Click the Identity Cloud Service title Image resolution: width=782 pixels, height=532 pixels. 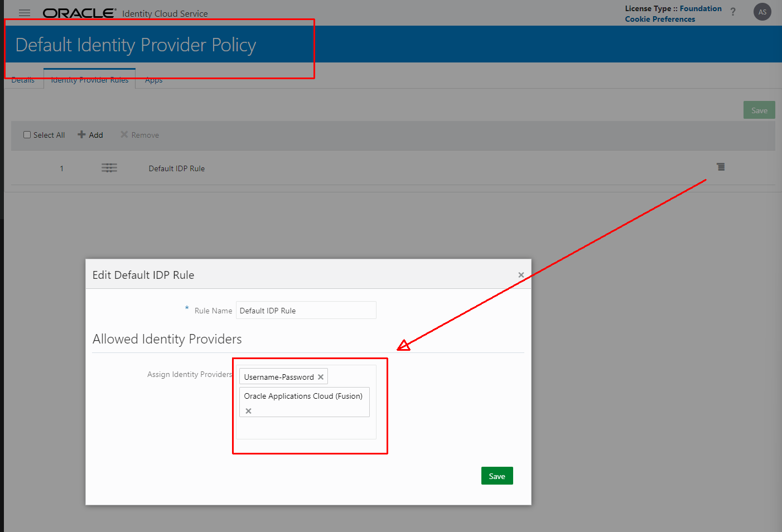pyautogui.click(x=165, y=13)
